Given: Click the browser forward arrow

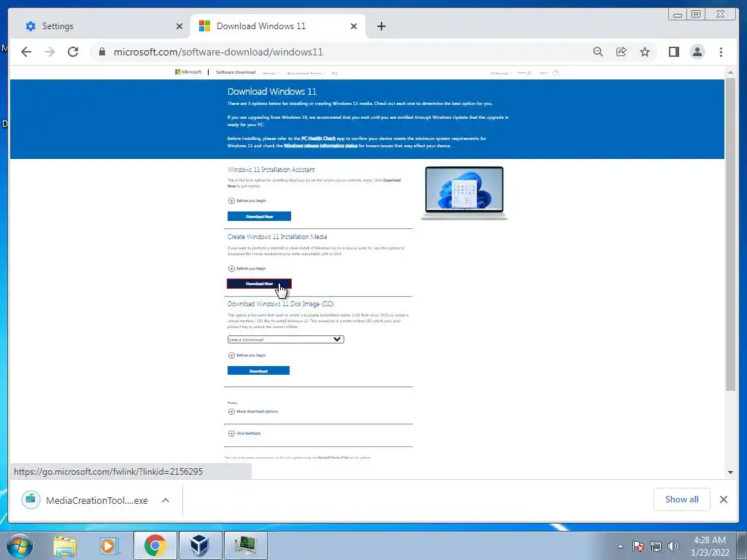Looking at the screenshot, I should point(50,52).
